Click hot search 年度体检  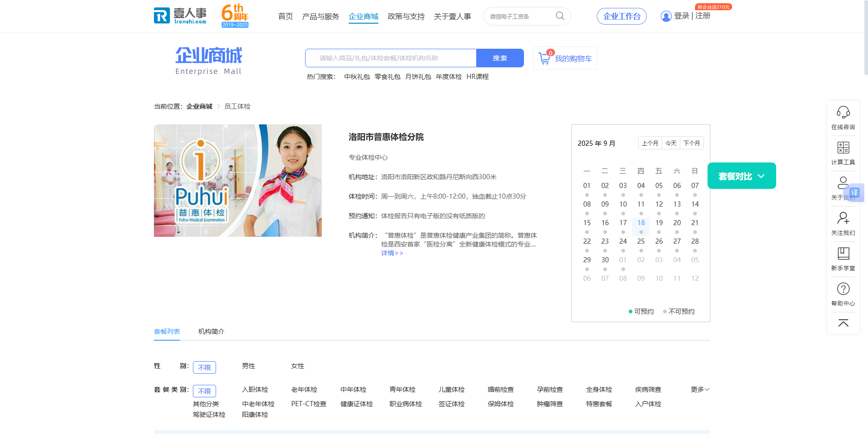[x=449, y=77]
